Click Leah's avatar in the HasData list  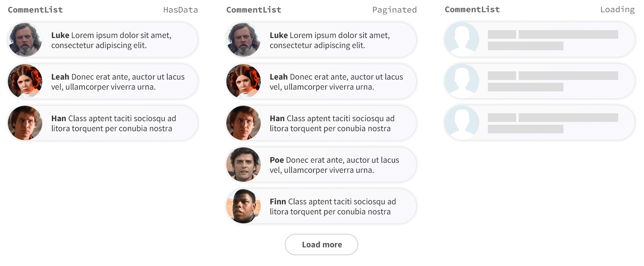tap(24, 81)
